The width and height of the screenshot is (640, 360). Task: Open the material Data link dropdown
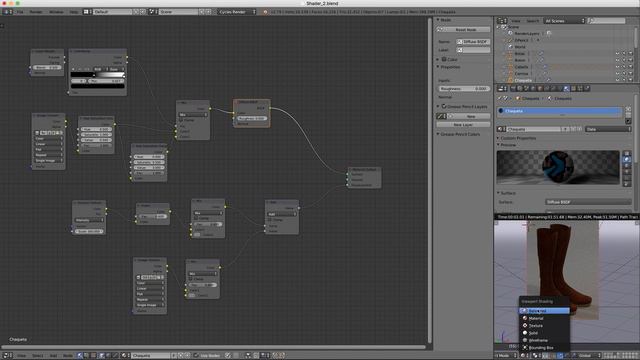608,129
